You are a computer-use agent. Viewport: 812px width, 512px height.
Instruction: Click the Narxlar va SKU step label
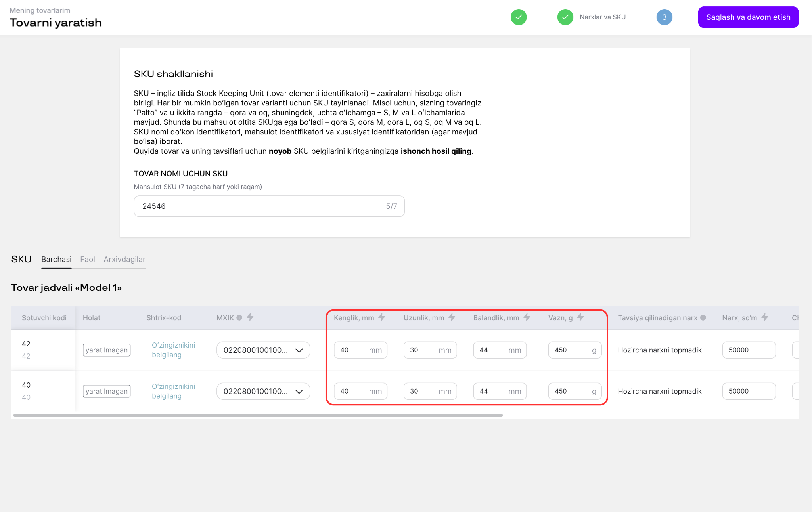coord(603,17)
